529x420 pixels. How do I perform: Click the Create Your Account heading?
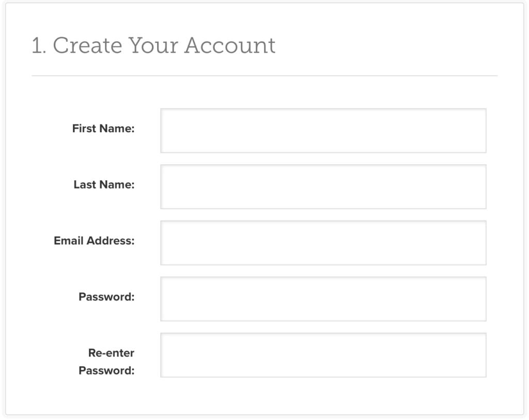153,45
